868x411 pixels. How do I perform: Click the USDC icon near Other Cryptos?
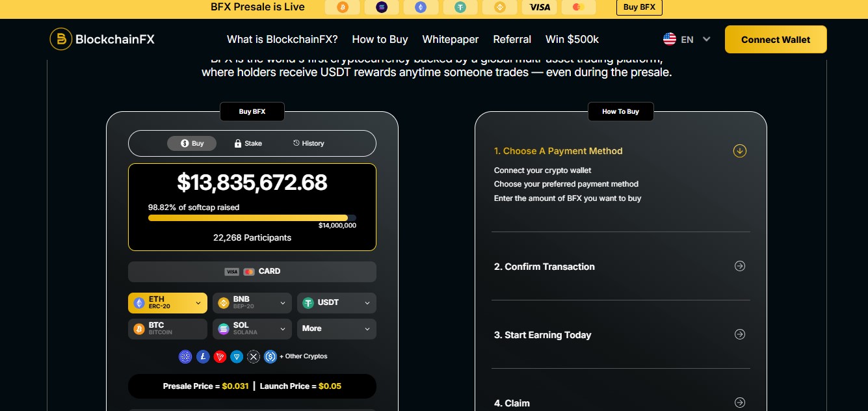pos(270,356)
